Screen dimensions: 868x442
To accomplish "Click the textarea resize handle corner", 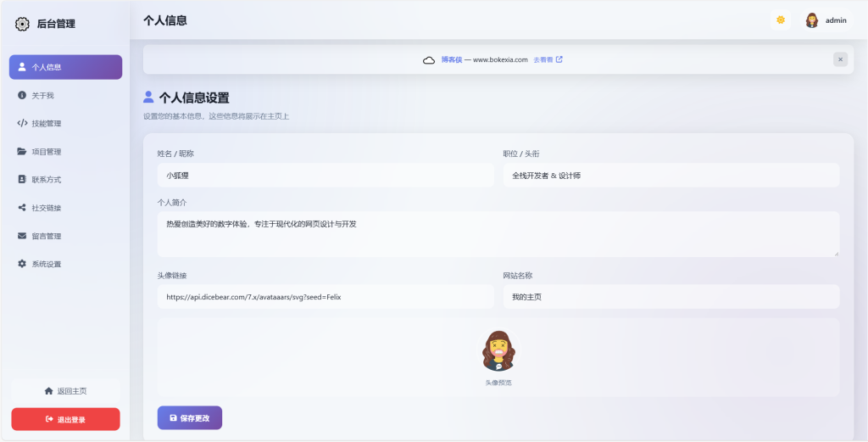I will [x=836, y=253].
